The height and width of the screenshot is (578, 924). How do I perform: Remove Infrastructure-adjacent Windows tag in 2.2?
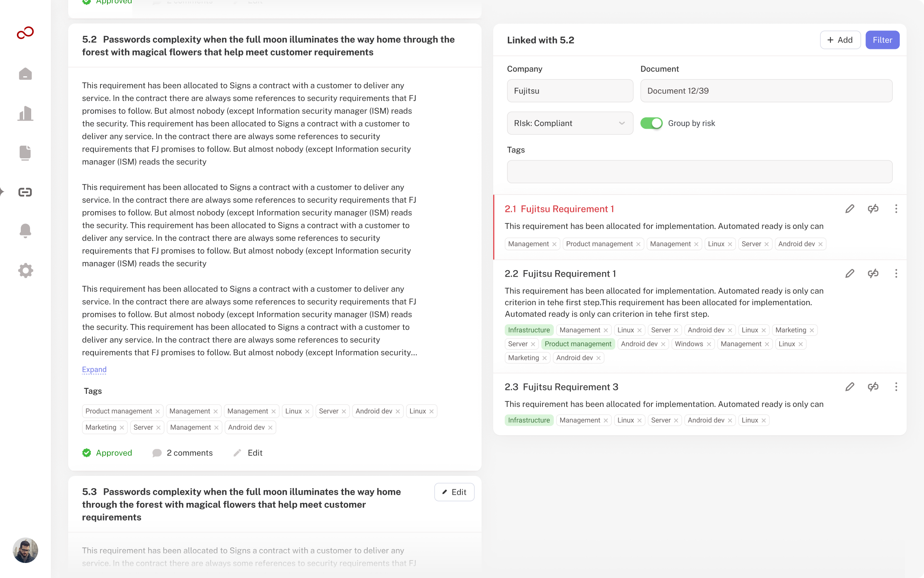click(709, 344)
